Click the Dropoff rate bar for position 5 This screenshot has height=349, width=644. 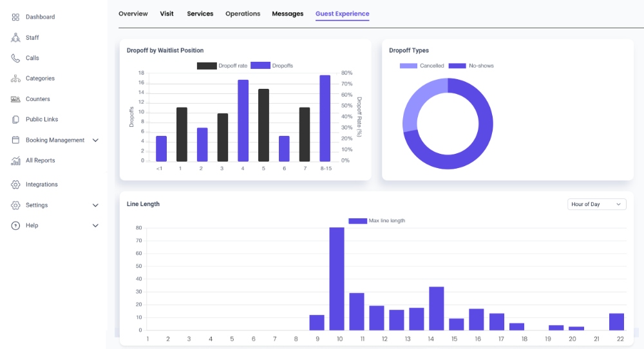[263, 125]
